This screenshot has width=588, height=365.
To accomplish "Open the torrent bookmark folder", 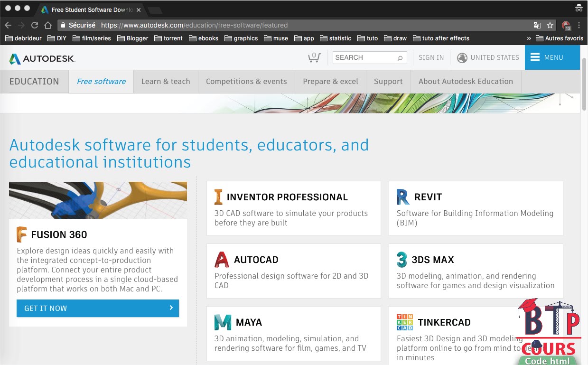I will tap(168, 38).
